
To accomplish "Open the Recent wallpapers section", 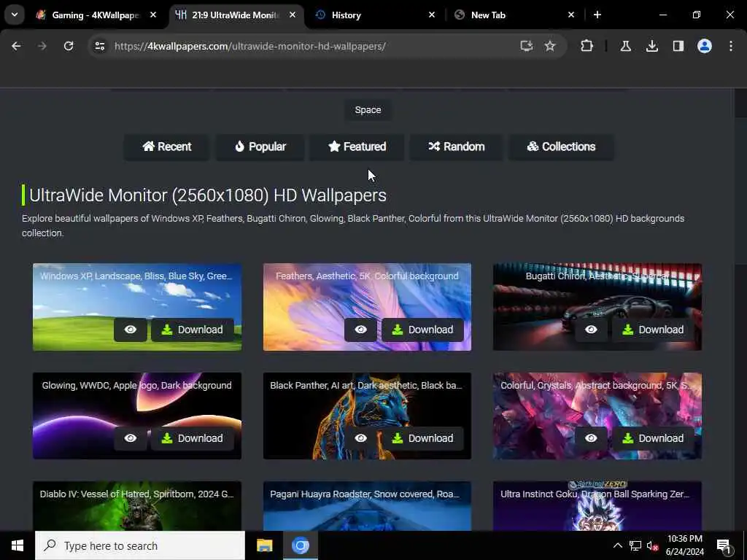I will pyautogui.click(x=166, y=147).
